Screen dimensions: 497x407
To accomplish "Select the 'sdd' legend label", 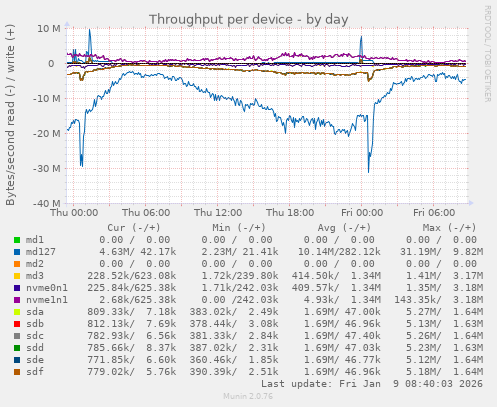I will [35, 348].
